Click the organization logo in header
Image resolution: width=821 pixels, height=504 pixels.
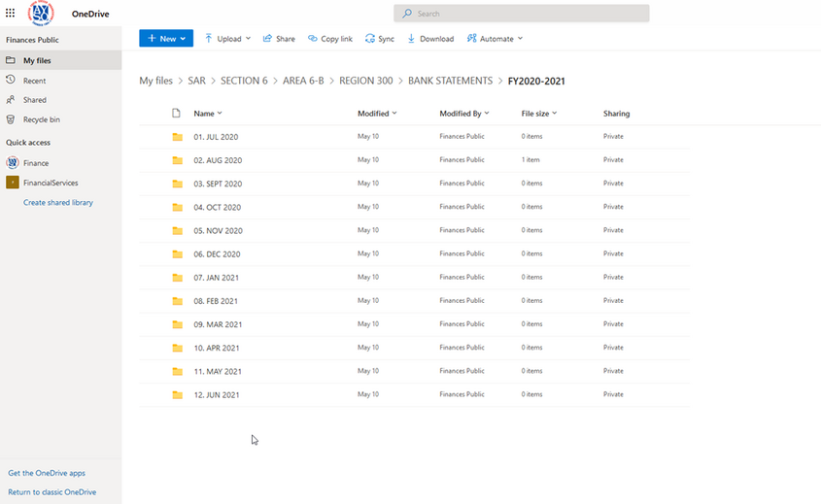(42, 14)
